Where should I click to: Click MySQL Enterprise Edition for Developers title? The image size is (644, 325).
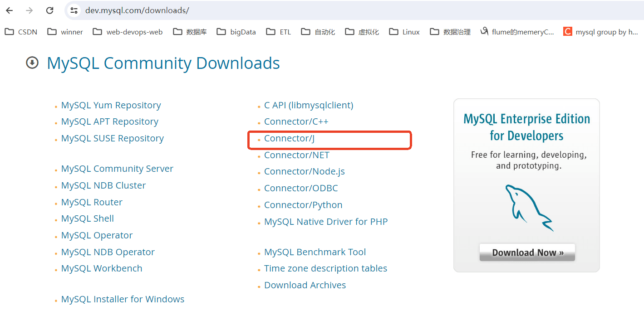click(526, 127)
